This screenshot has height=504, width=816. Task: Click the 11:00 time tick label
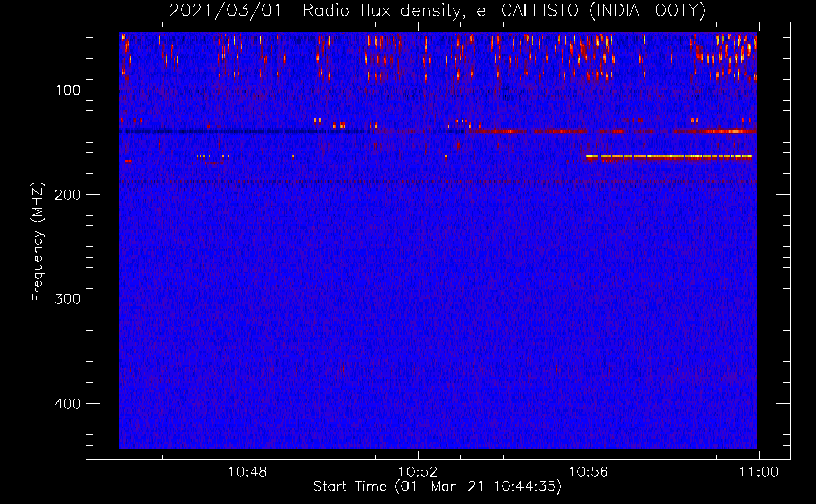click(x=759, y=472)
